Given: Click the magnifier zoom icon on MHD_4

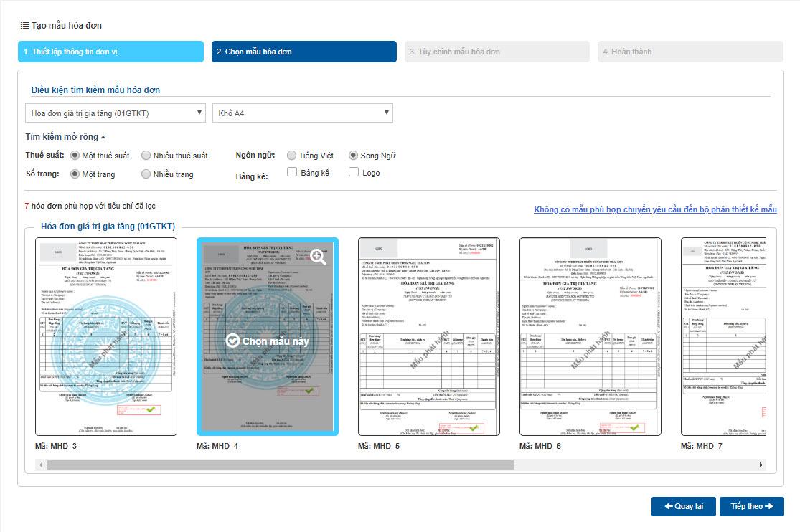Looking at the screenshot, I should 317,257.
